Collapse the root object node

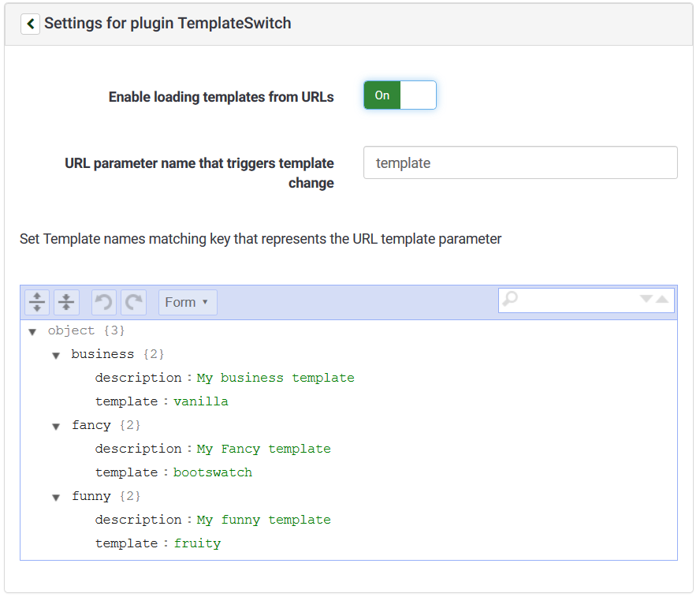point(32,332)
